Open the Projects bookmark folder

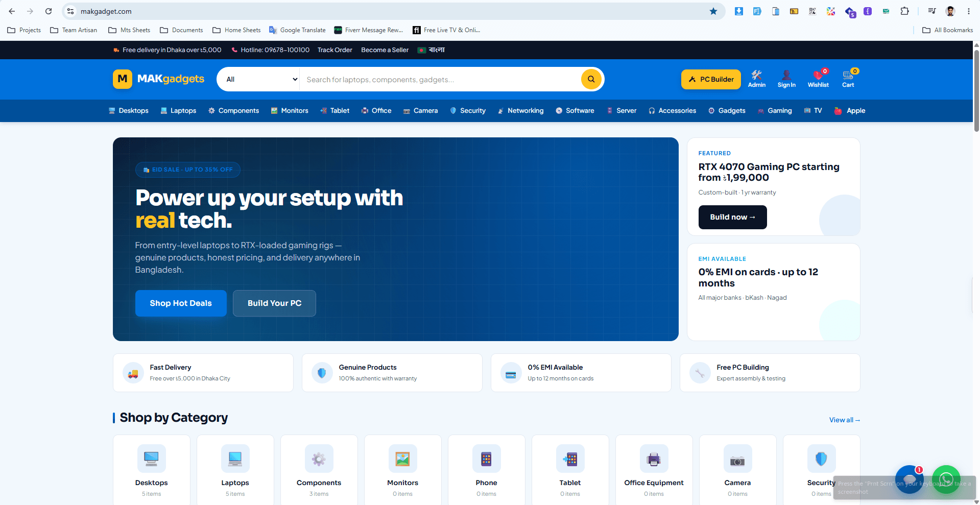click(24, 30)
